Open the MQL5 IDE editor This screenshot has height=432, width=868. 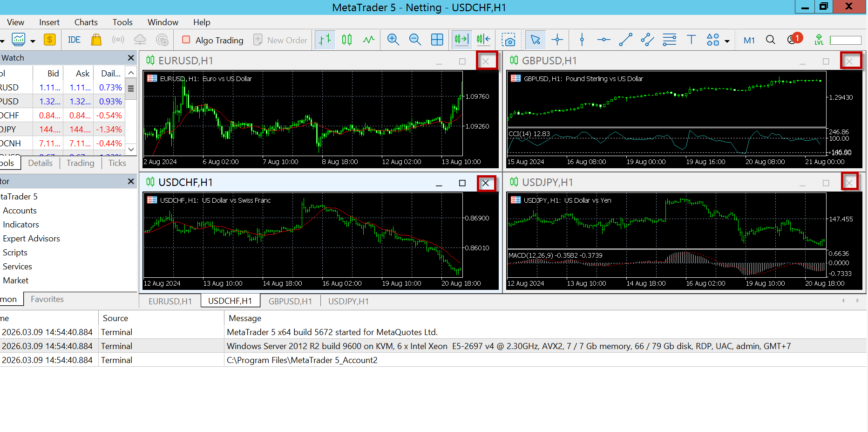click(74, 40)
